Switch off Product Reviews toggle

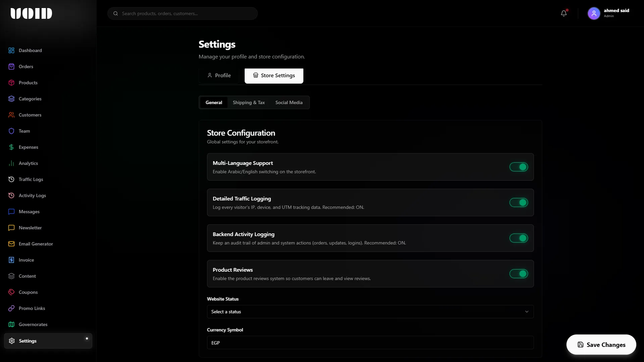pos(518,274)
